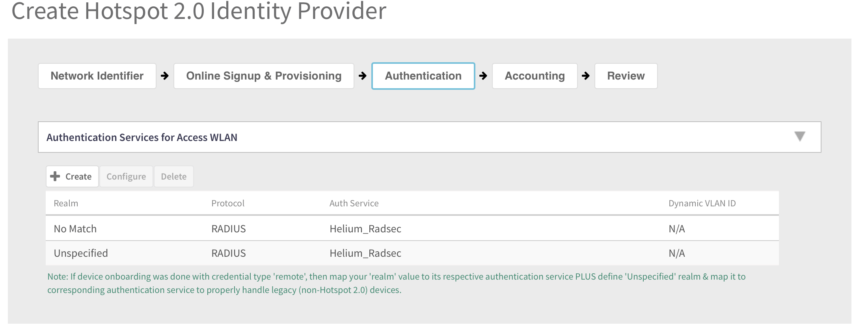Switch to the Accounting step
Viewport: 868px width, 330px height.
tap(535, 76)
